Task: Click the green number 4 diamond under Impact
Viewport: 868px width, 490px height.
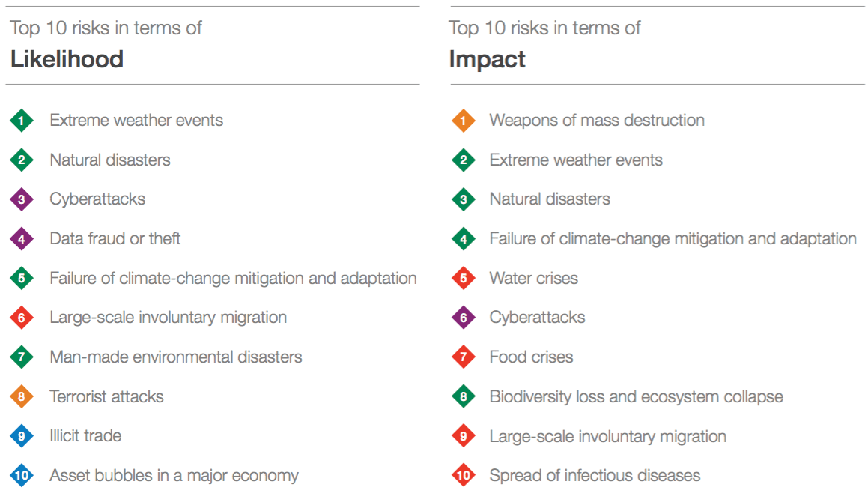Action: click(464, 239)
